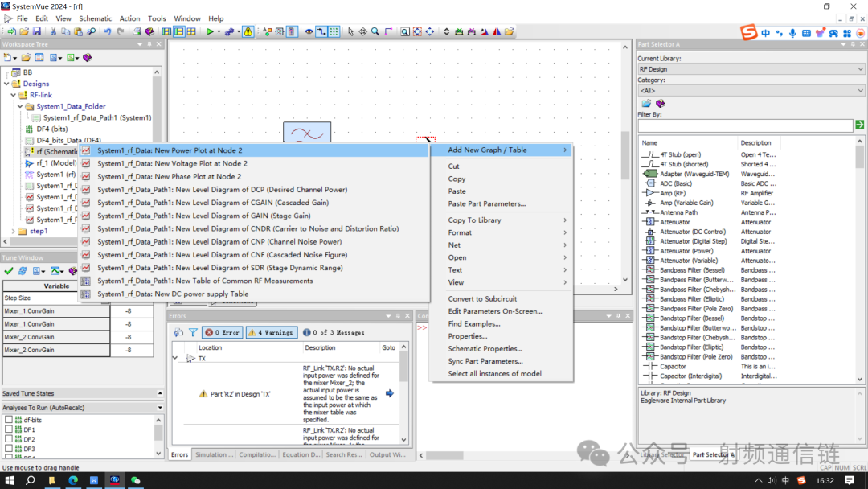Click the Paste clipboard icon in the toolbar
Image resolution: width=868 pixels, height=489 pixels.
click(x=78, y=31)
